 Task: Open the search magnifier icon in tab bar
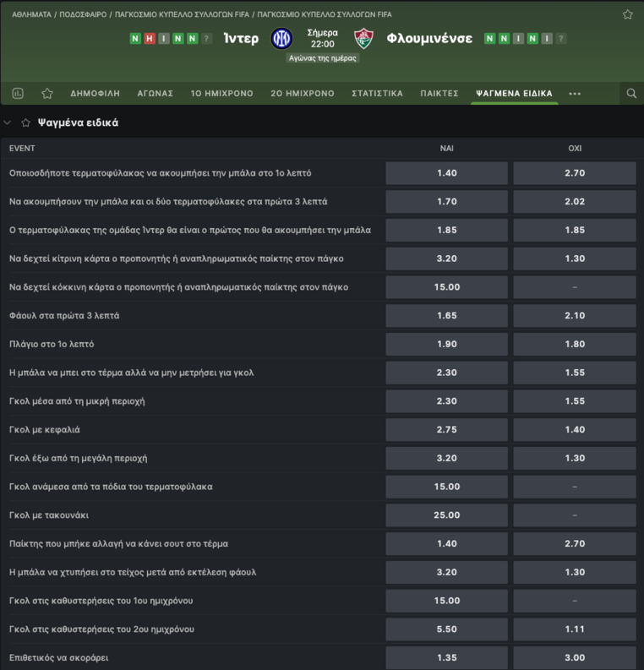click(x=631, y=94)
